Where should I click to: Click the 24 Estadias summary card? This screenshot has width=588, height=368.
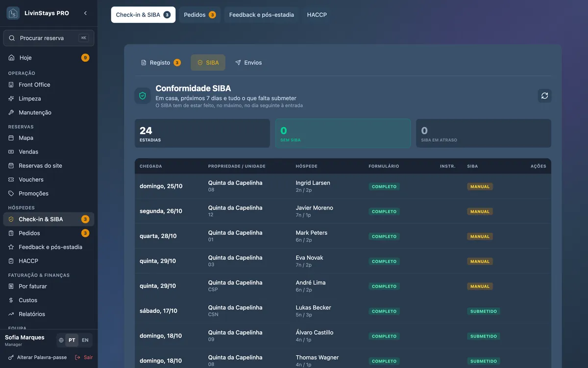(x=202, y=133)
